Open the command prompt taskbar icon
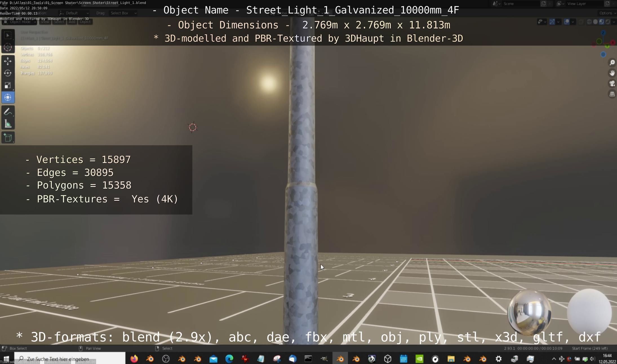The image size is (617, 364). 308,359
